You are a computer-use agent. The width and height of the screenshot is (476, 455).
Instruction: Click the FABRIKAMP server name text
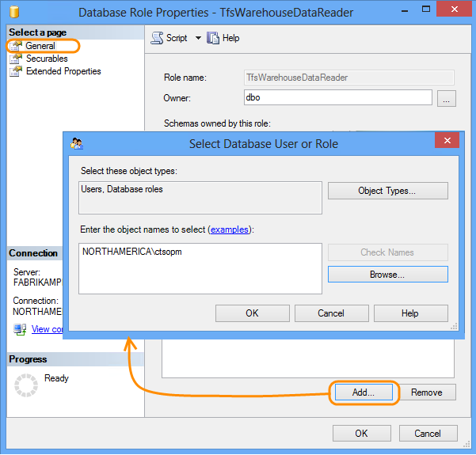pyautogui.click(x=37, y=282)
